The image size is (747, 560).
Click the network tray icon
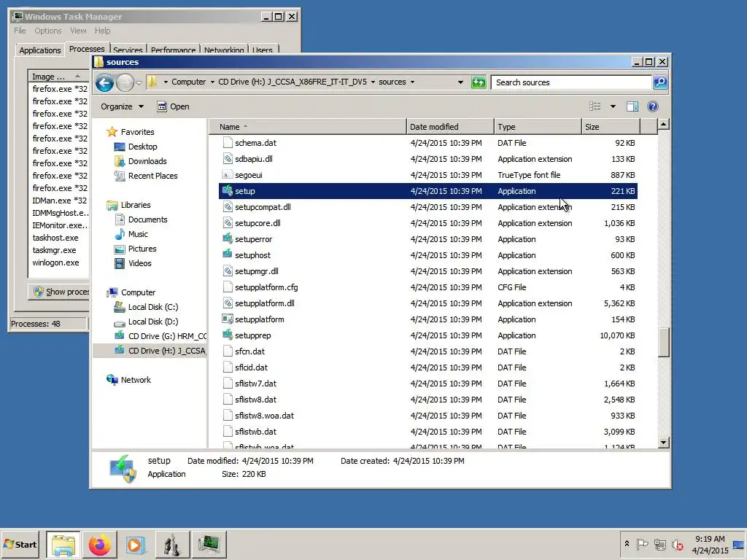click(659, 544)
